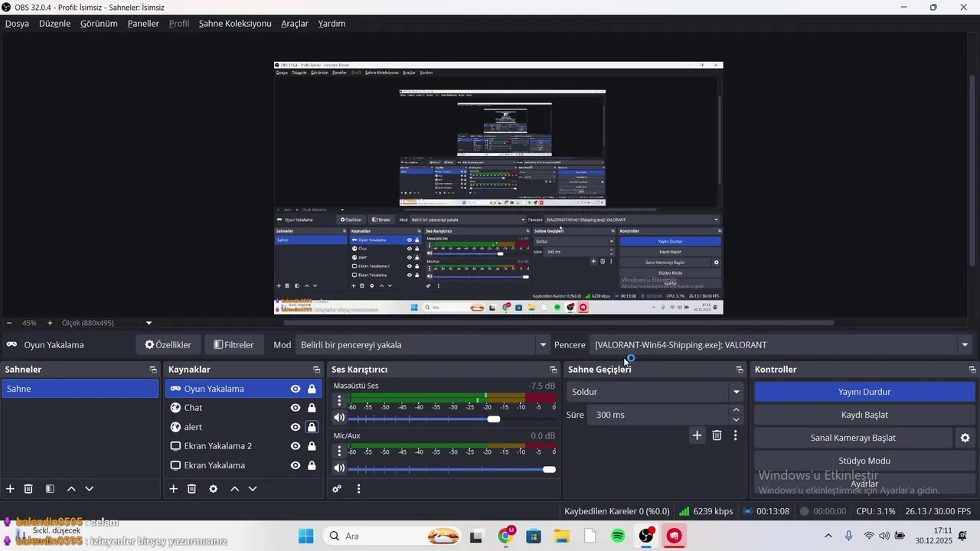Open advanced audio properties gears icon
This screenshot has width=980, height=551.
tap(337, 489)
